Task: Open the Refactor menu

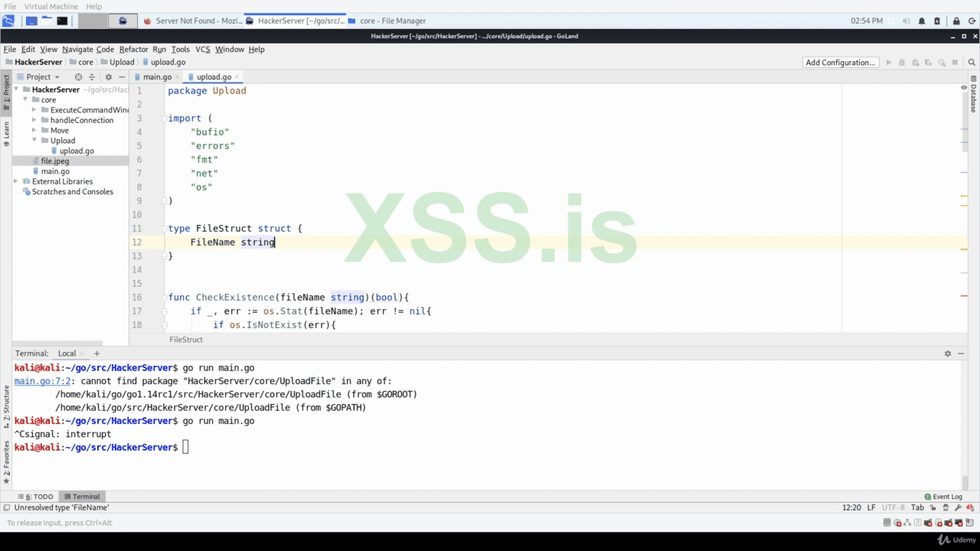Action: pyautogui.click(x=134, y=49)
